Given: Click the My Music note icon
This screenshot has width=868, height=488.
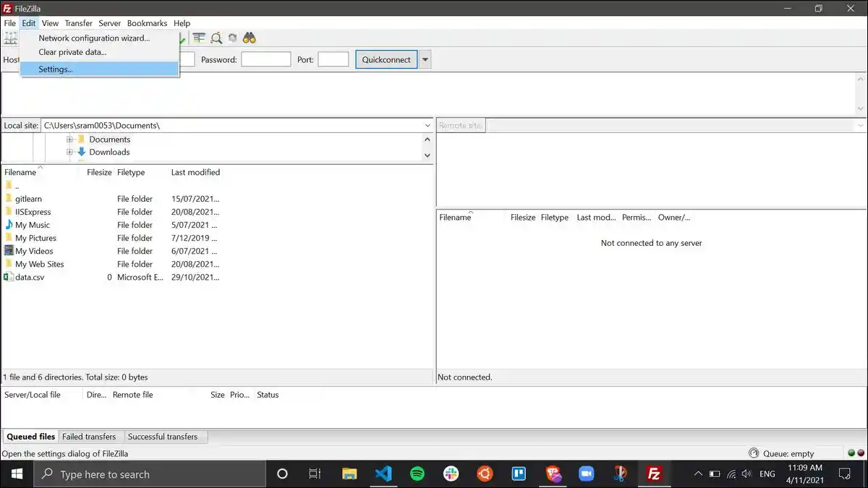Looking at the screenshot, I should coord(9,225).
